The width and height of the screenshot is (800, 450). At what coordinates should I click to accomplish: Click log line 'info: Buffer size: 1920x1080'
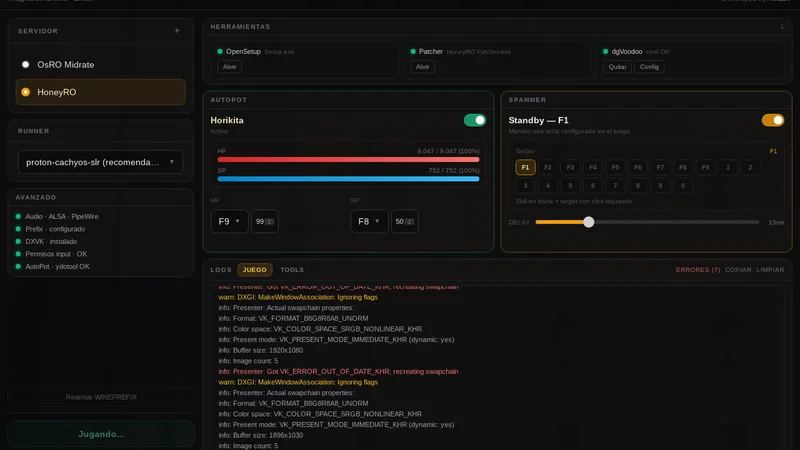tap(261, 351)
